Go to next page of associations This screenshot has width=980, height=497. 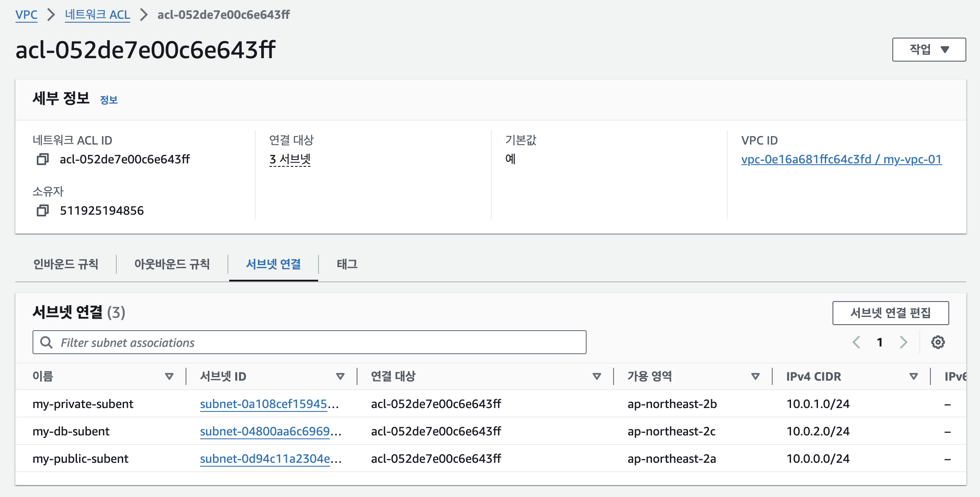tap(903, 342)
